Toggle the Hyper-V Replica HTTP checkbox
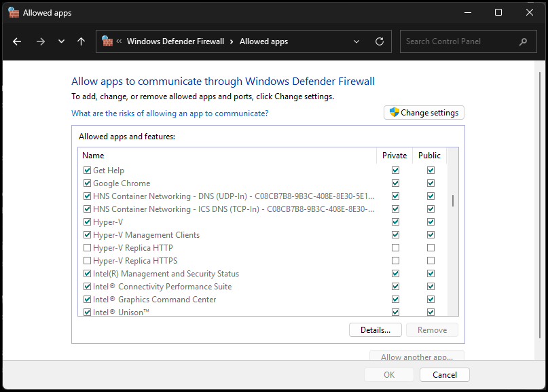 tap(87, 248)
